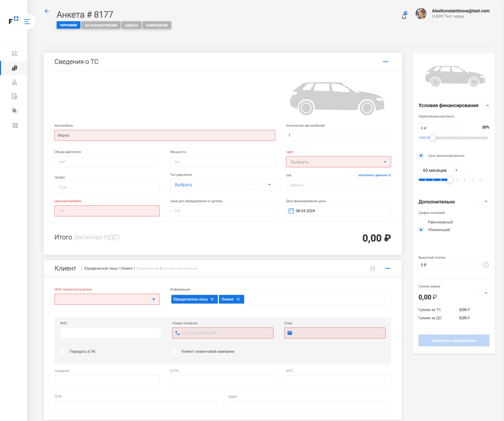Click the Запросить предложения button

454,340
